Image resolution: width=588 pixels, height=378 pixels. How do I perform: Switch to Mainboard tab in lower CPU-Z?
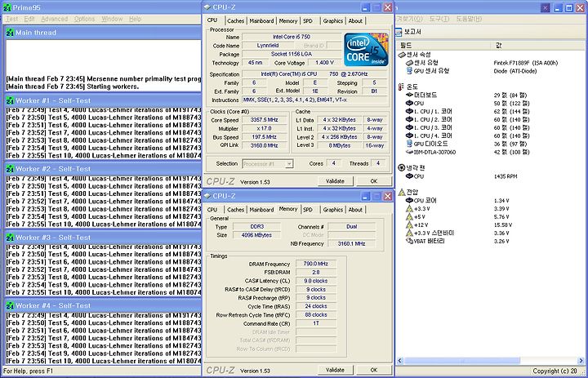click(261, 210)
